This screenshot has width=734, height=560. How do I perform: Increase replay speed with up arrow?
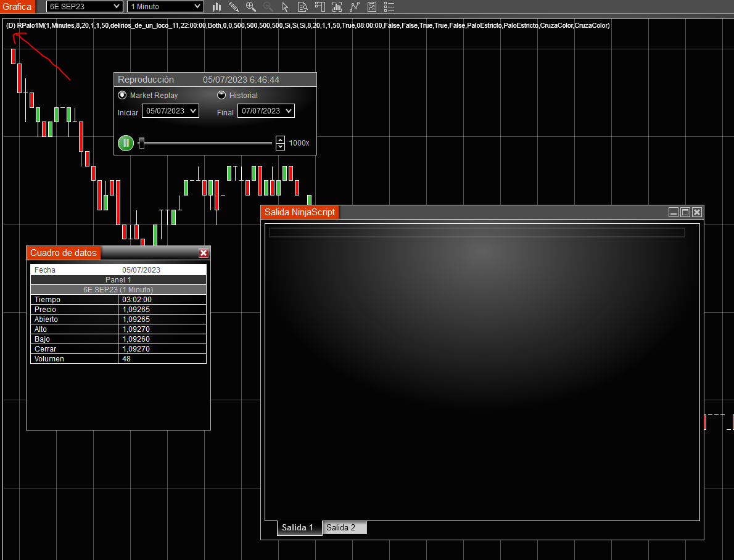point(280,139)
